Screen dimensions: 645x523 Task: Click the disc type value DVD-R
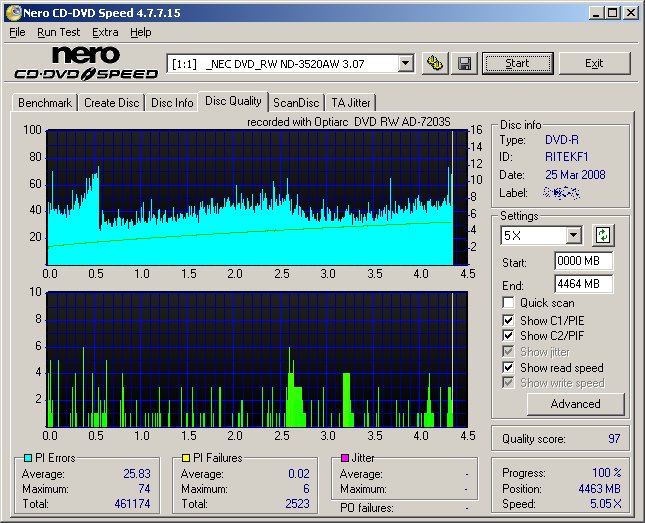pyautogui.click(x=562, y=140)
